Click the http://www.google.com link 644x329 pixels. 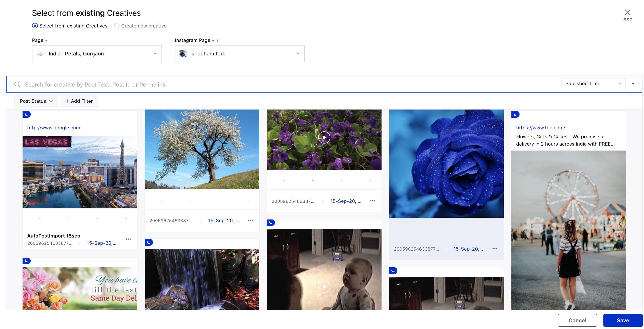point(53,127)
